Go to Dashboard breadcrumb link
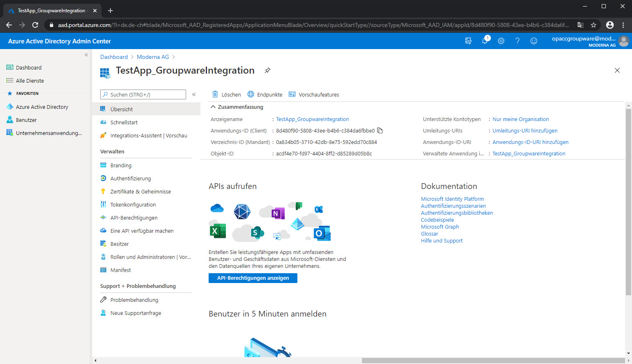 [114, 57]
